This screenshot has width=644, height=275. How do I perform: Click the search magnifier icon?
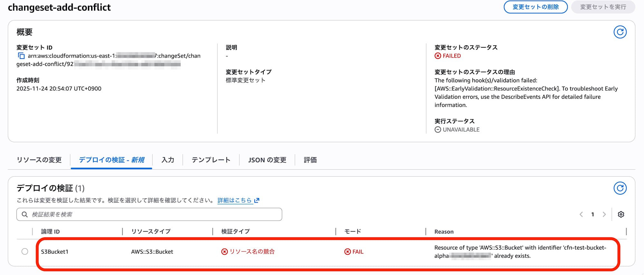coord(24,214)
